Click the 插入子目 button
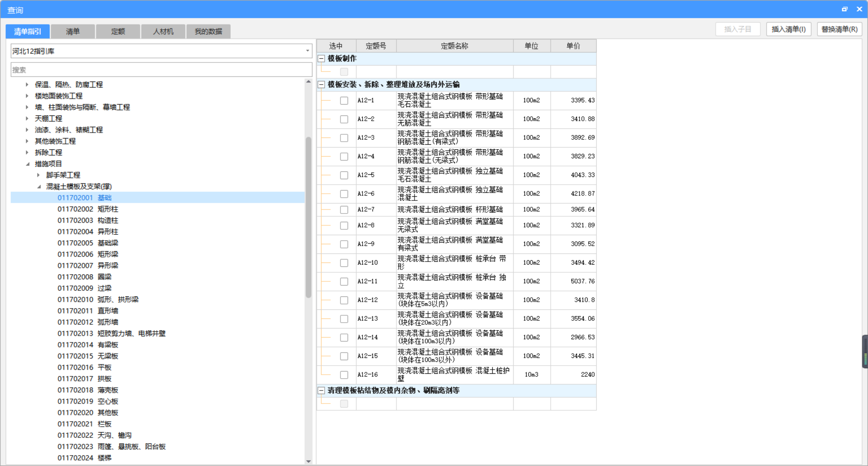Screen dimensions: 868x466 pos(738,29)
